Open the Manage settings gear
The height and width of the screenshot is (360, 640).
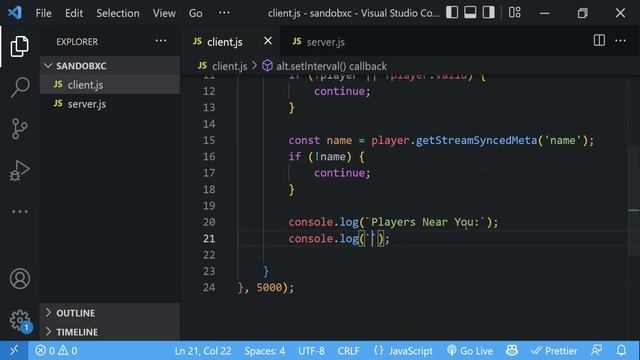coord(20,320)
